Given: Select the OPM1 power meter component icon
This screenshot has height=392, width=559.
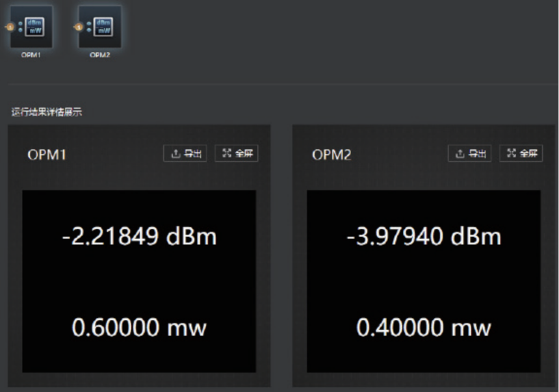Looking at the screenshot, I should click(x=32, y=27).
